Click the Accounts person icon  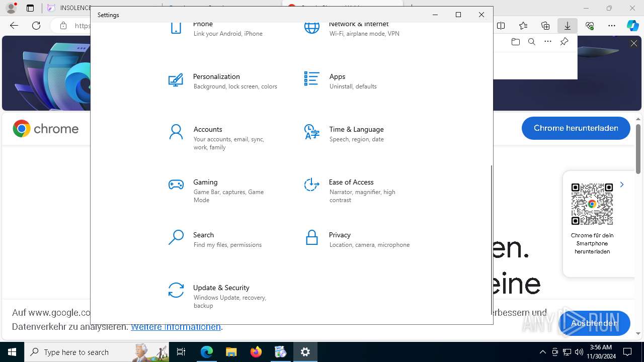pos(176,132)
